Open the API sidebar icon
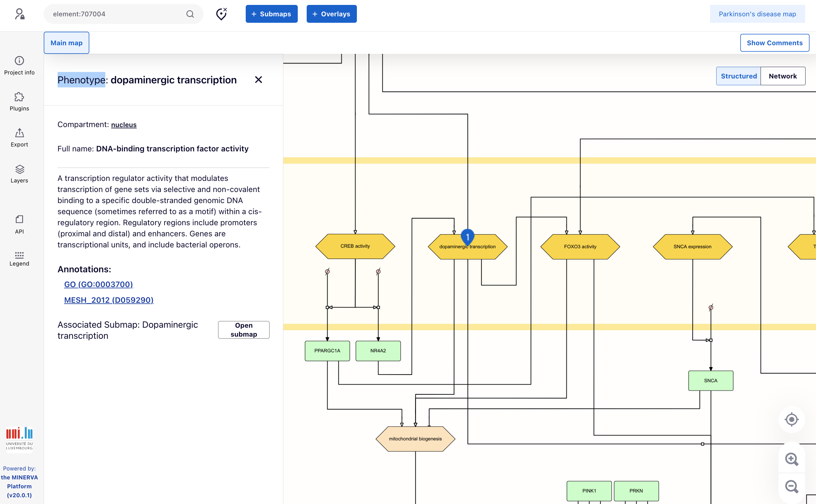This screenshot has height=504, width=816. tap(19, 224)
